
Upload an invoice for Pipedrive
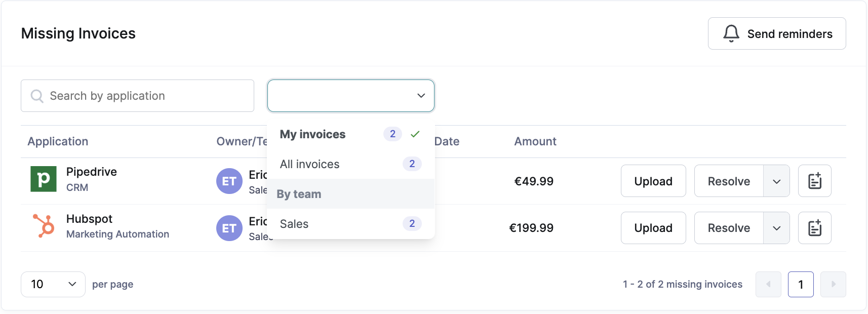pyautogui.click(x=653, y=181)
